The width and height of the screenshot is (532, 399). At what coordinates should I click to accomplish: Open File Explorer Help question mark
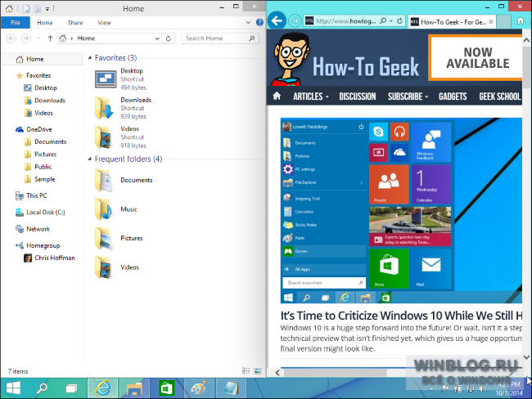click(259, 22)
